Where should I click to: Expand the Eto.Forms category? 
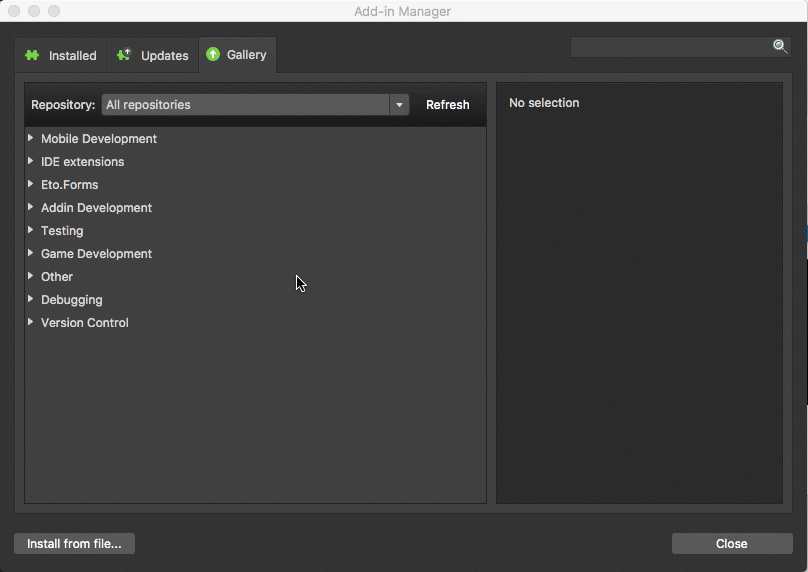pos(30,184)
